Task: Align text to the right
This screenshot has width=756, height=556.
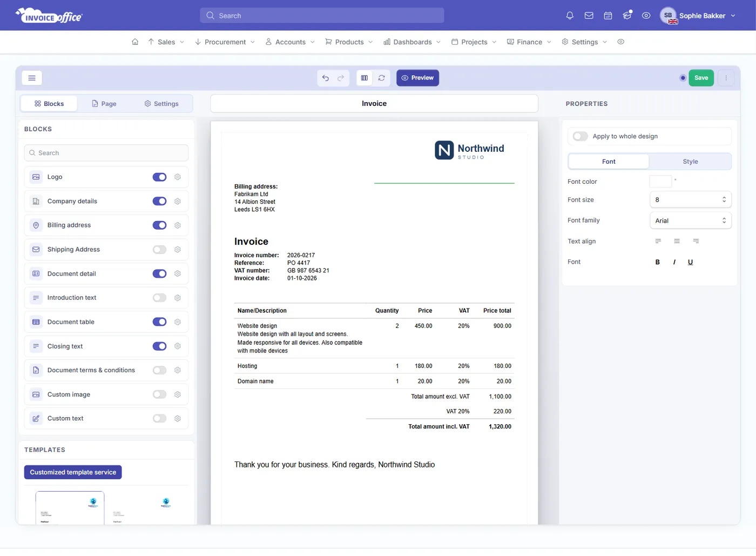Action: tap(696, 241)
